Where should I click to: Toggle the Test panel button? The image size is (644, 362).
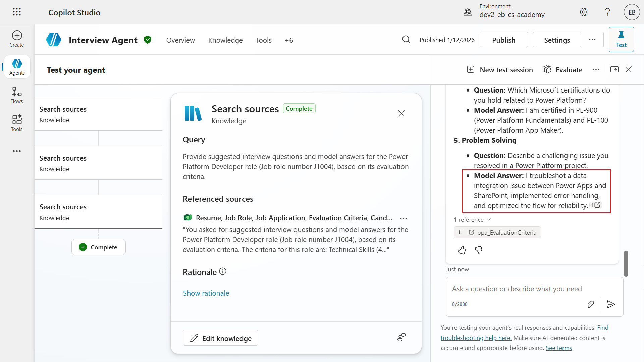(x=621, y=40)
